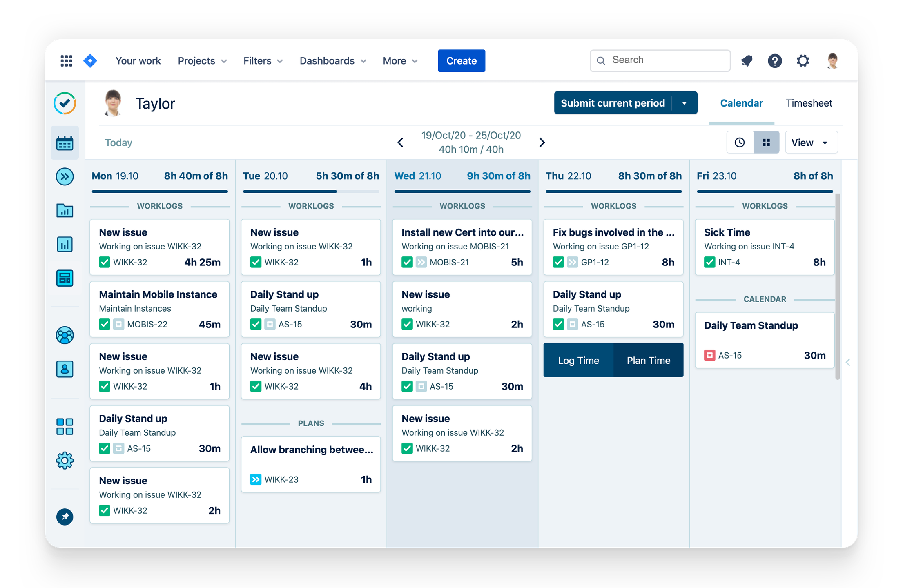Open the Teams sidebar icon
This screenshot has width=903, height=588.
65,335
